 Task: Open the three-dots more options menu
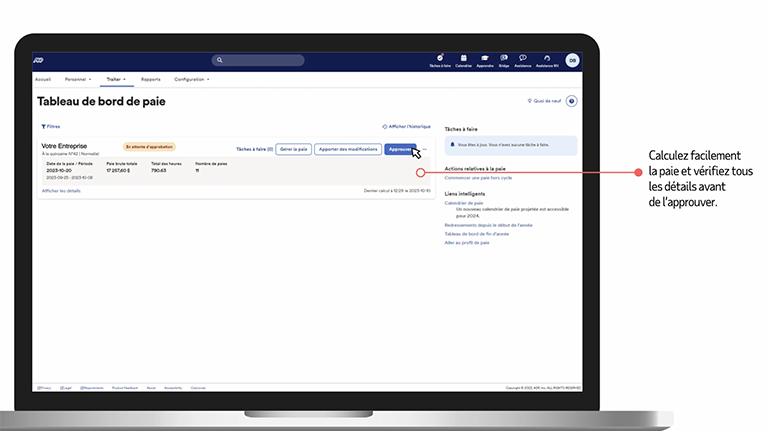(425, 148)
